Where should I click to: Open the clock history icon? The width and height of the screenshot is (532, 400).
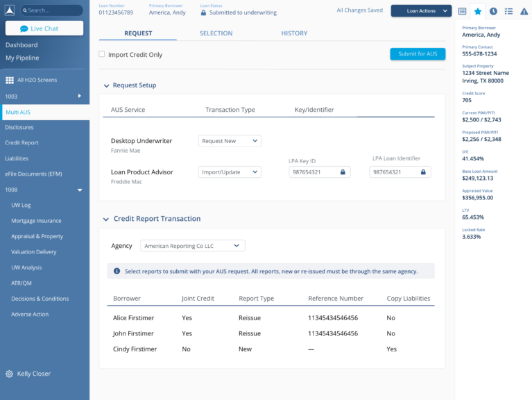[493, 11]
